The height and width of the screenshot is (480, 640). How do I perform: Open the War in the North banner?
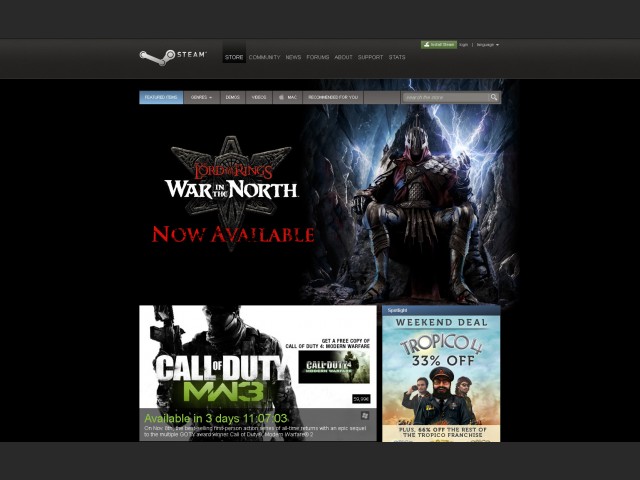(x=320, y=203)
